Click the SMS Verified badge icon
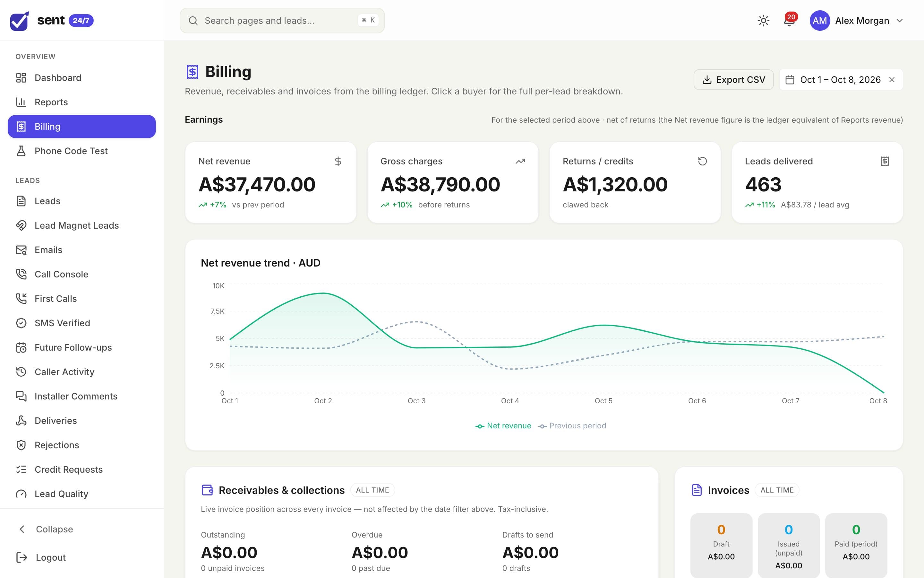 [21, 323]
